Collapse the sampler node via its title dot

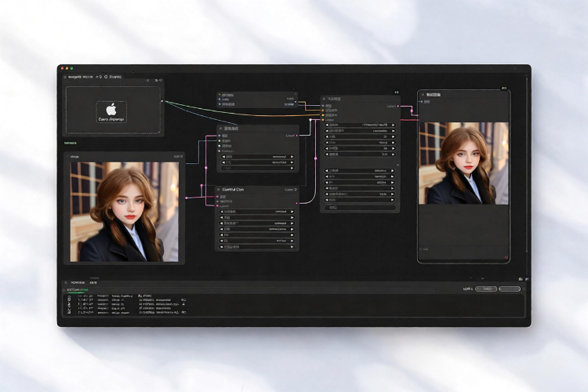tap(325, 99)
